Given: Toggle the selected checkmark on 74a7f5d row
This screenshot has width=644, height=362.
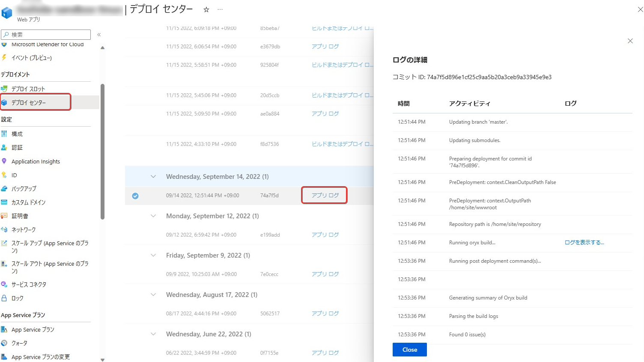Looking at the screenshot, I should [135, 196].
